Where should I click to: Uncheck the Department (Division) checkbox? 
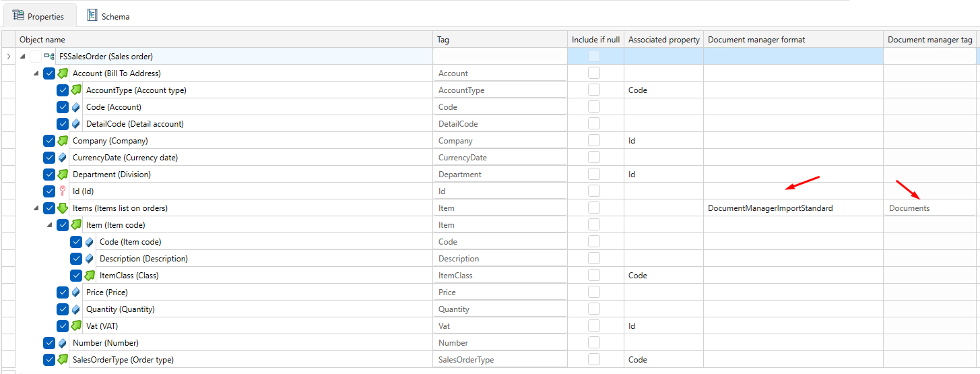click(49, 175)
